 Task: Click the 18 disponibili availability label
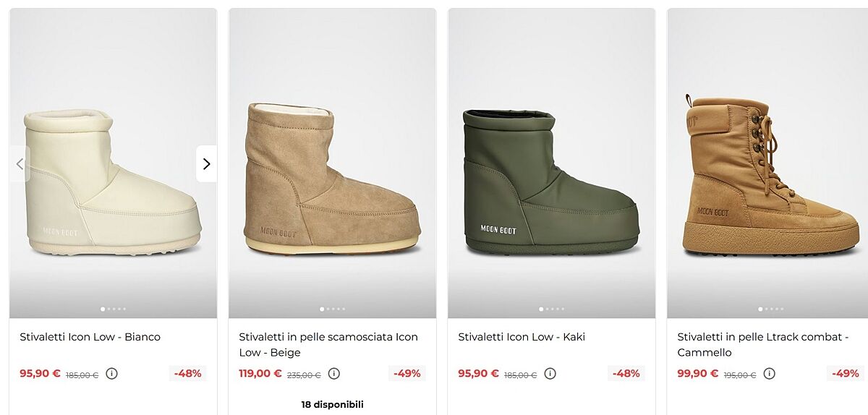click(x=332, y=405)
